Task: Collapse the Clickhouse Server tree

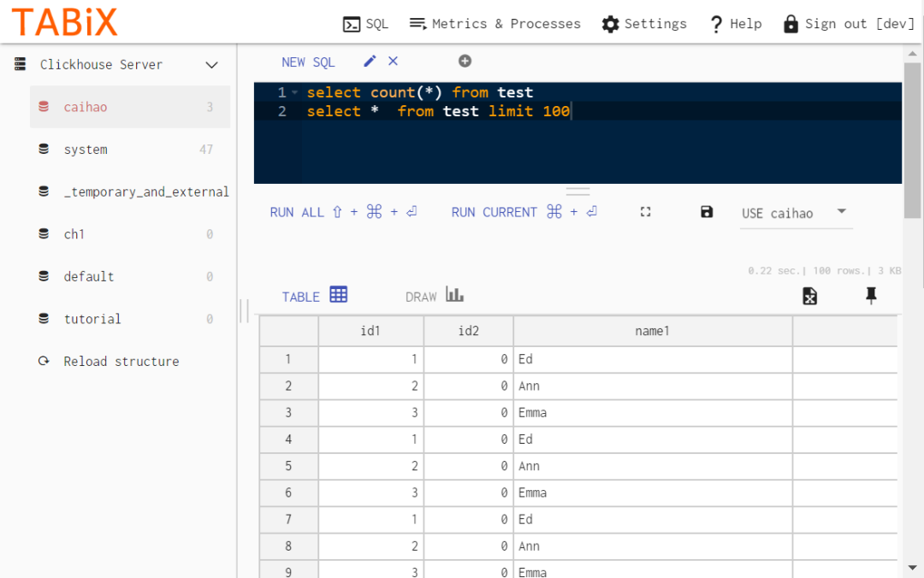Action: [211, 65]
